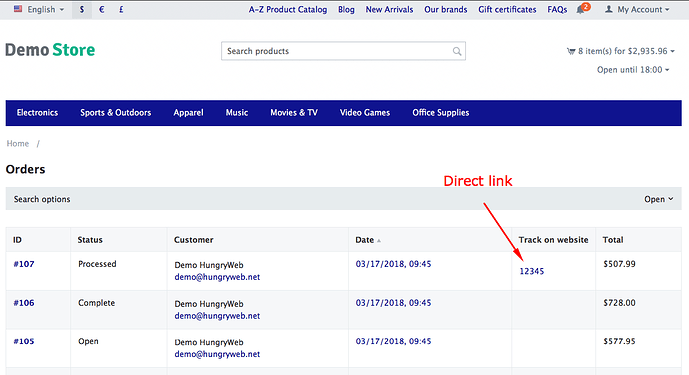Click the Home breadcrumb link
689x375 pixels.
[18, 144]
